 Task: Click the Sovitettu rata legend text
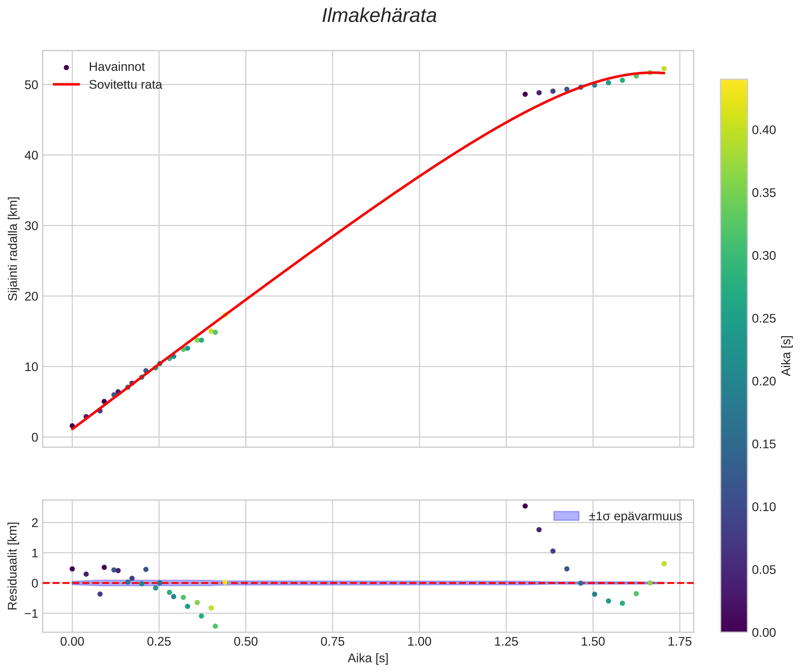point(125,85)
